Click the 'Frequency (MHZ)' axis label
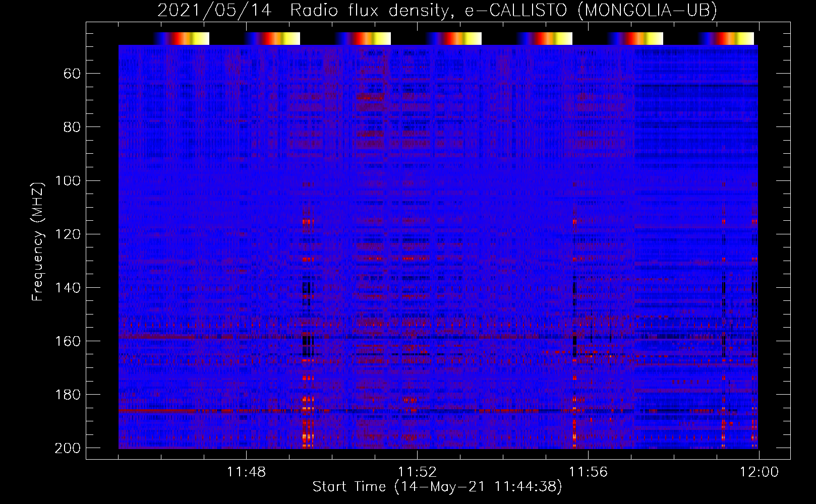 (x=38, y=241)
